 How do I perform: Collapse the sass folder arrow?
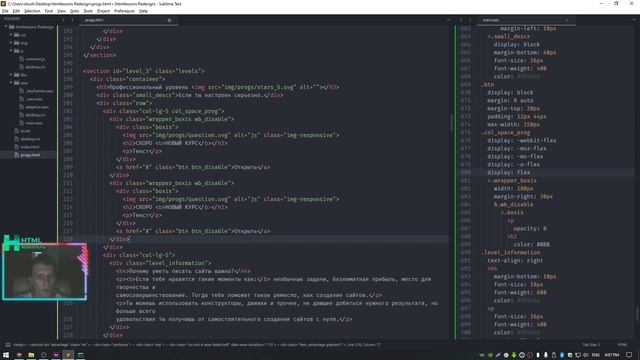coord(11,83)
